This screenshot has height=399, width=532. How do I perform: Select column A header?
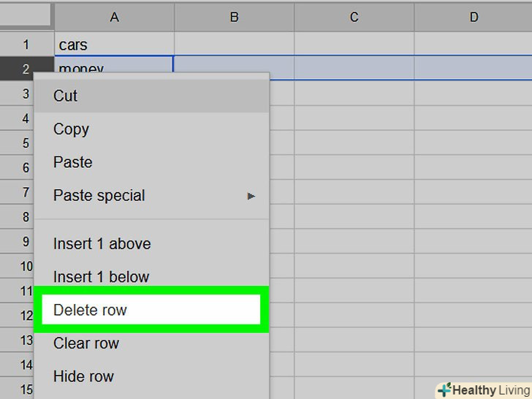114,17
